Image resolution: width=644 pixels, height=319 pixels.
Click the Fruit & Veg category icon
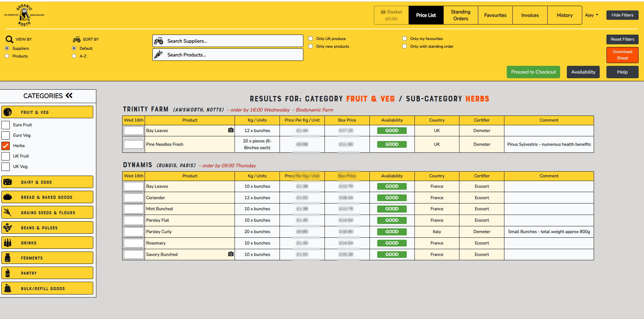8,112
